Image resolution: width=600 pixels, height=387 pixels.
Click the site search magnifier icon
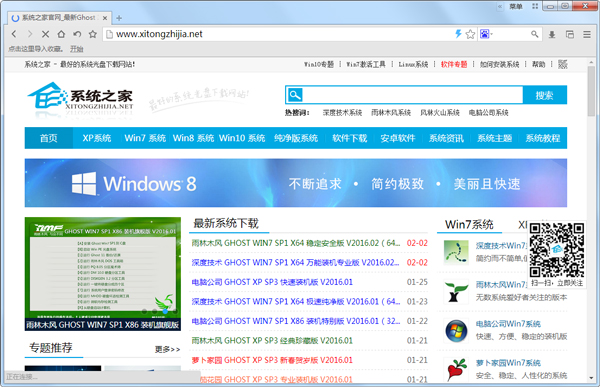(x=295, y=95)
